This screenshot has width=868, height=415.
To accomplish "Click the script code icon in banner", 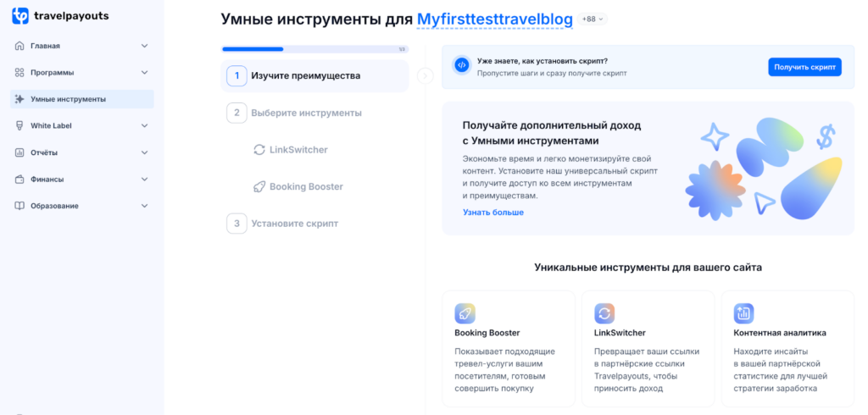I will [462, 64].
